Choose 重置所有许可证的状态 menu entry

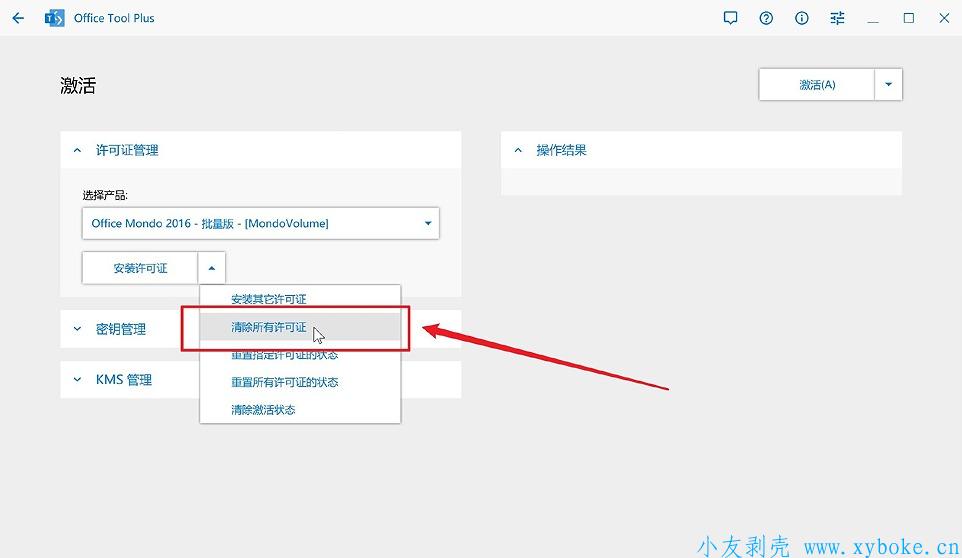point(284,382)
